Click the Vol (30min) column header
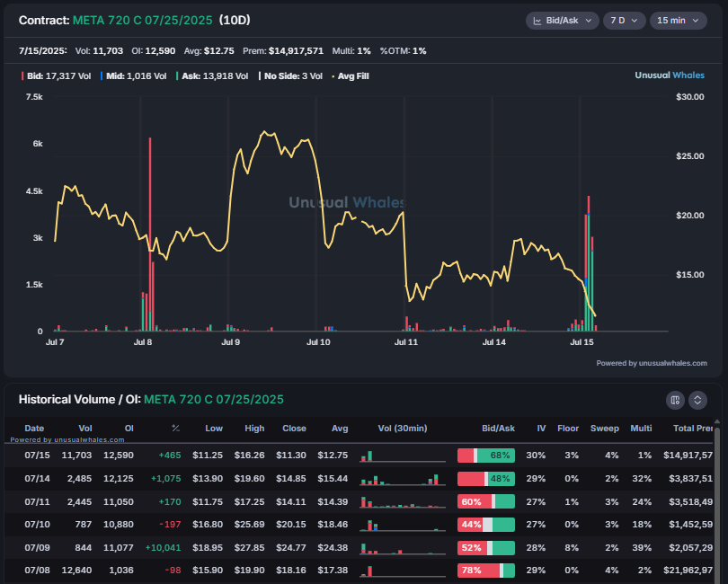The width and height of the screenshot is (728, 584). coord(403,428)
